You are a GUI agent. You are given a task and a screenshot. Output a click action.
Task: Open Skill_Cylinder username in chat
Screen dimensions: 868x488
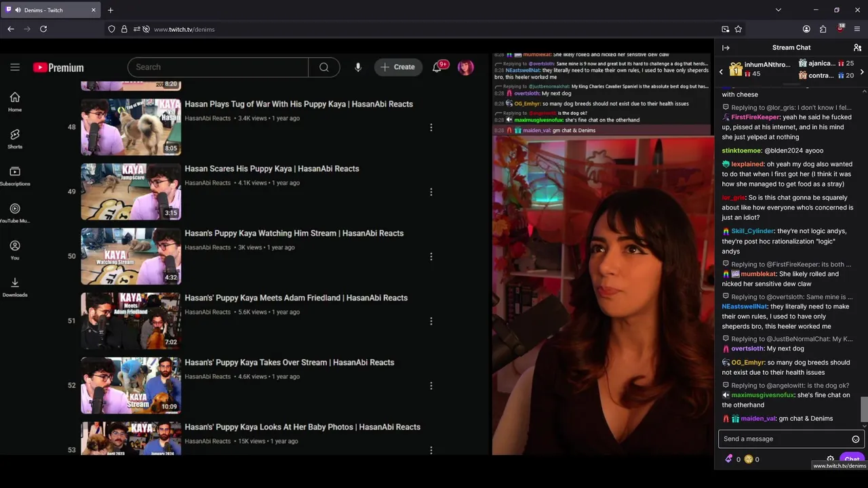(x=753, y=231)
